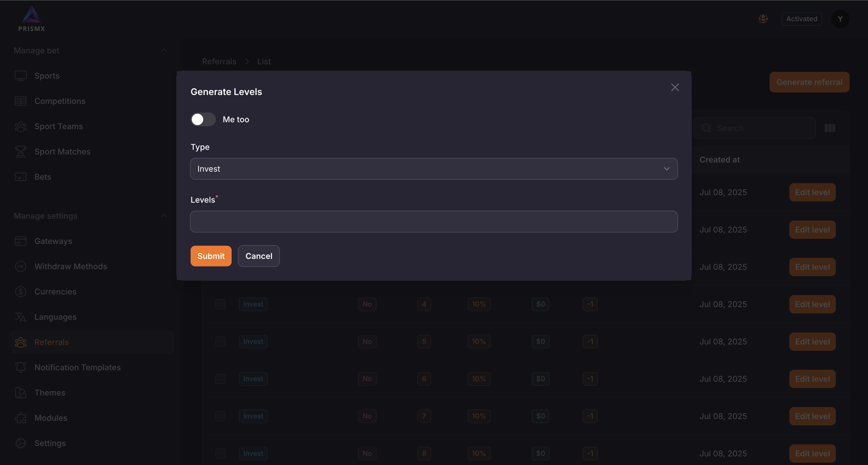Click the column toggle icon beside Search
The width and height of the screenshot is (868, 465).
click(830, 128)
